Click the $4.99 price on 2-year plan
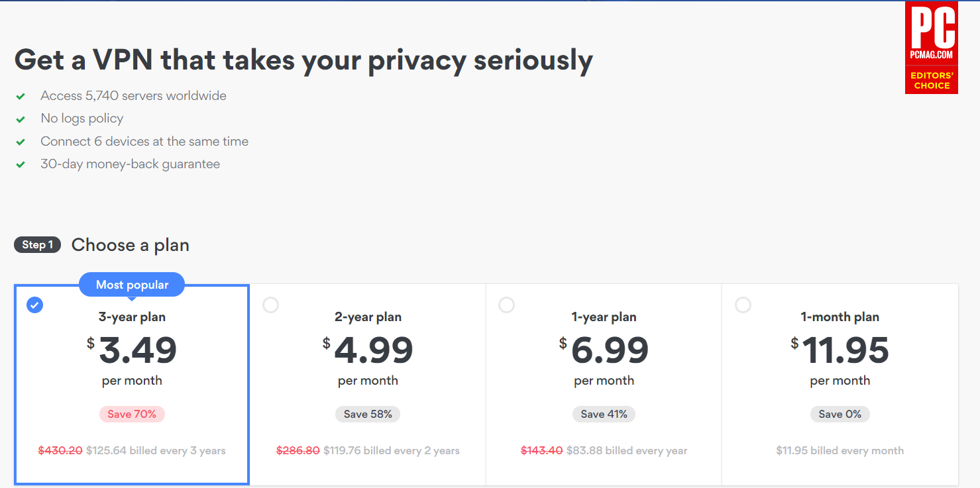This screenshot has width=980, height=488. pyautogui.click(x=373, y=350)
